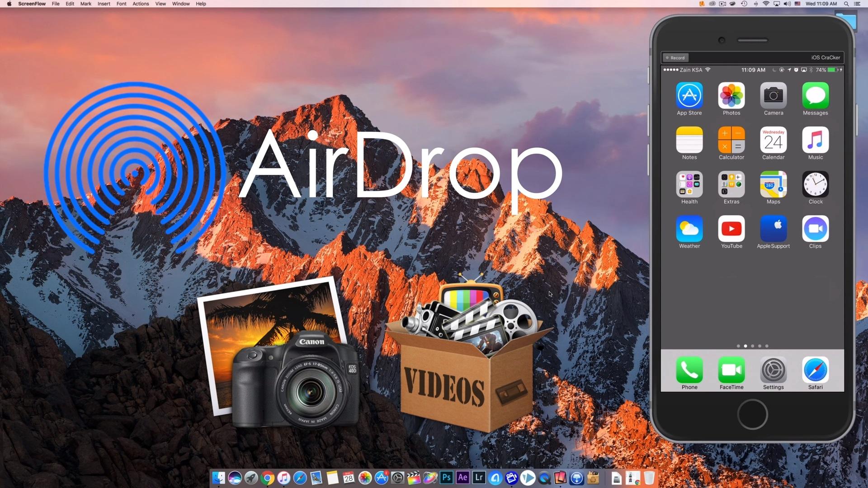
Task: Scroll iPhone home screen pages indicator
Action: (752, 346)
